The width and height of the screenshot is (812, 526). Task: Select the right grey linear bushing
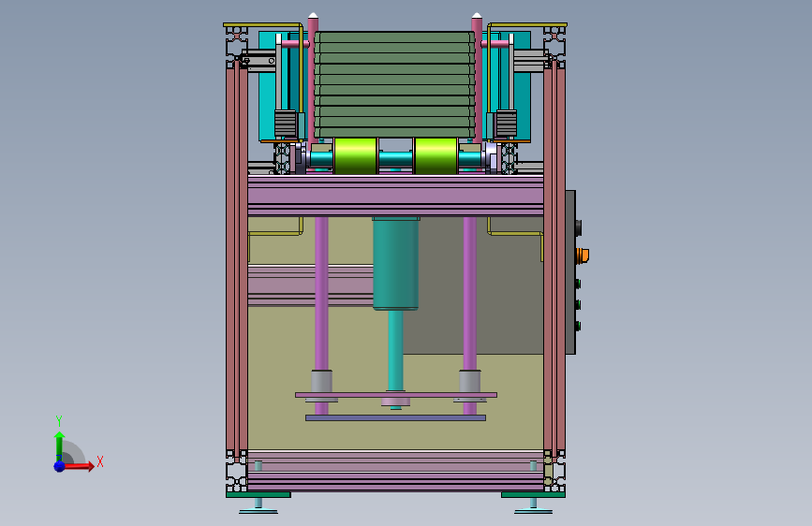pos(470,383)
